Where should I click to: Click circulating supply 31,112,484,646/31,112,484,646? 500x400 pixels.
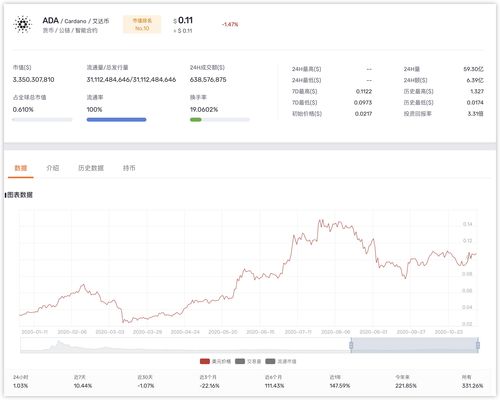pyautogui.click(x=131, y=80)
